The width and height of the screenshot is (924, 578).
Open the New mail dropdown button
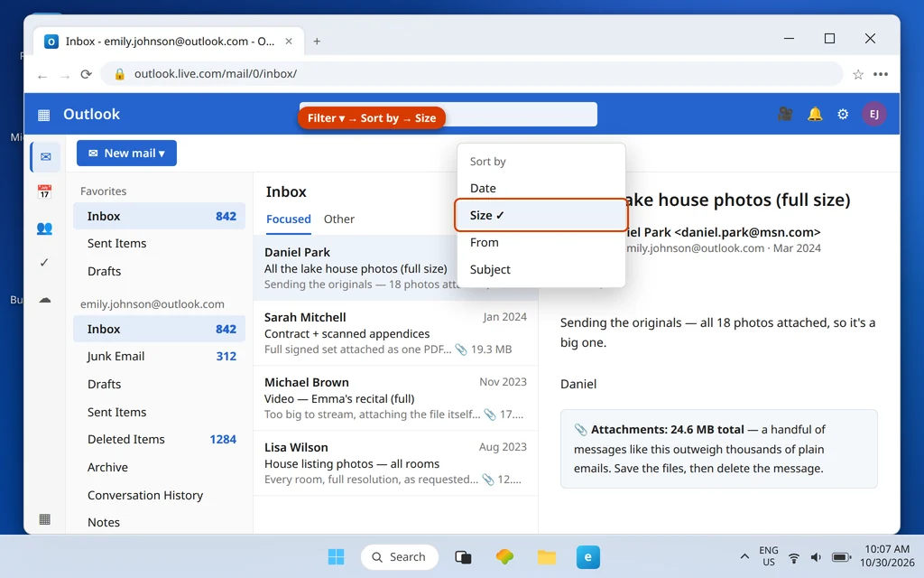coord(126,154)
